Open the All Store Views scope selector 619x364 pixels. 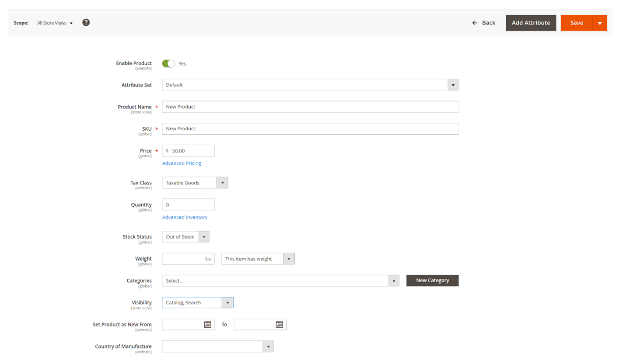(x=54, y=23)
